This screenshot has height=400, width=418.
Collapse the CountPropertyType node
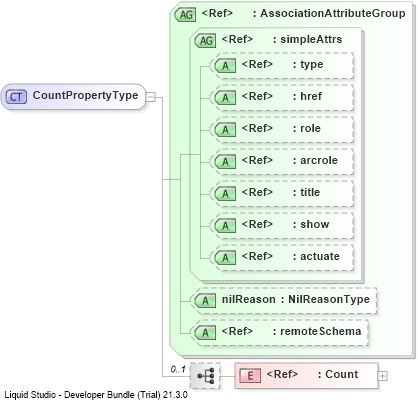pyautogui.click(x=151, y=97)
